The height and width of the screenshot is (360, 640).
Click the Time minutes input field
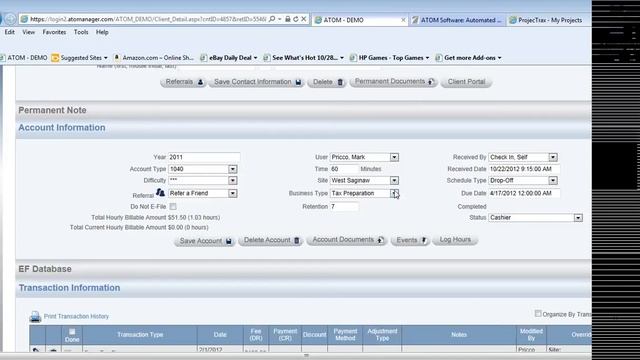[x=344, y=169]
